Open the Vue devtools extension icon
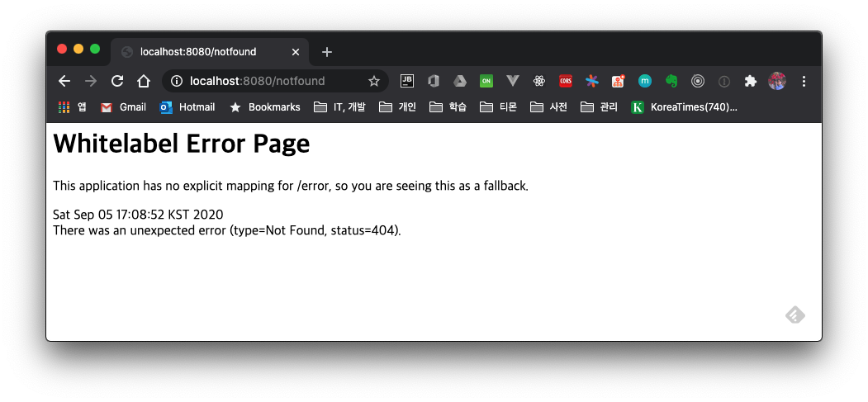Image resolution: width=868 pixels, height=402 pixels. pyautogui.click(x=513, y=81)
